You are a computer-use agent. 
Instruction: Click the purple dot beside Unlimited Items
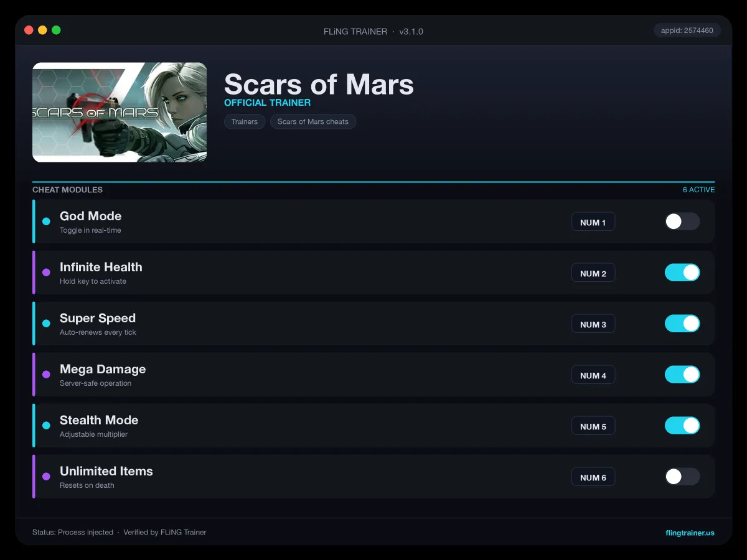pos(46,477)
